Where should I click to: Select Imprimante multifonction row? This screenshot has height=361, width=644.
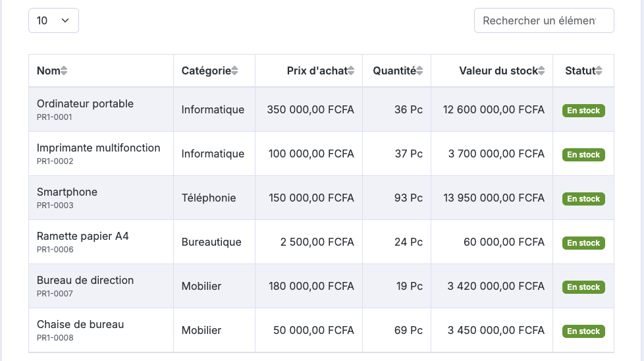[321, 153]
